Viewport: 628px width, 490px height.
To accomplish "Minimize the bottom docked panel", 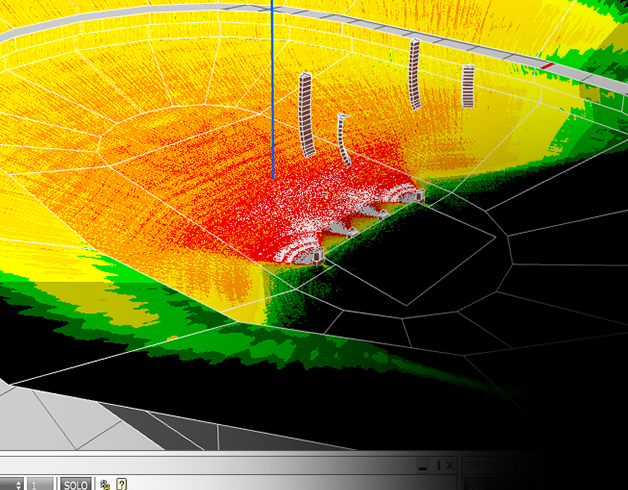I will point(423,466).
